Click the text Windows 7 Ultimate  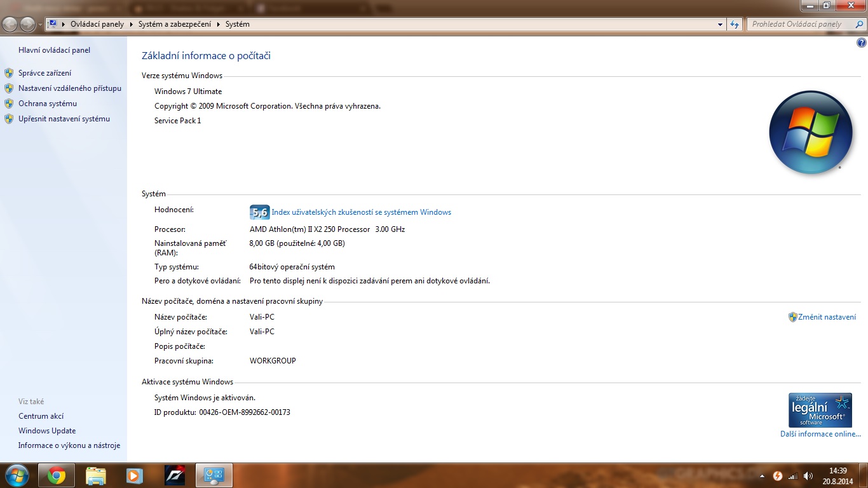click(x=188, y=91)
